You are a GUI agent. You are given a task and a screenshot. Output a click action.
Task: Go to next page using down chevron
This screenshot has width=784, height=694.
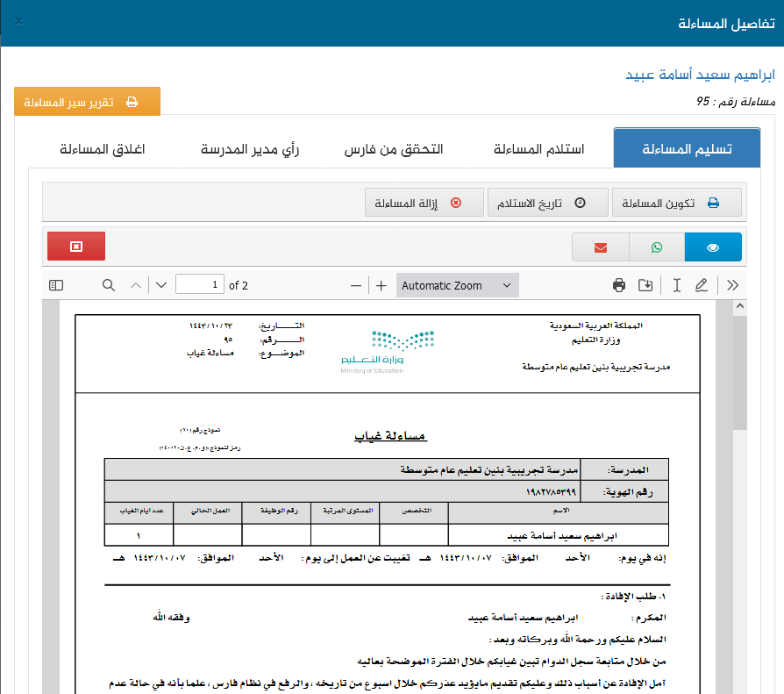click(x=160, y=285)
